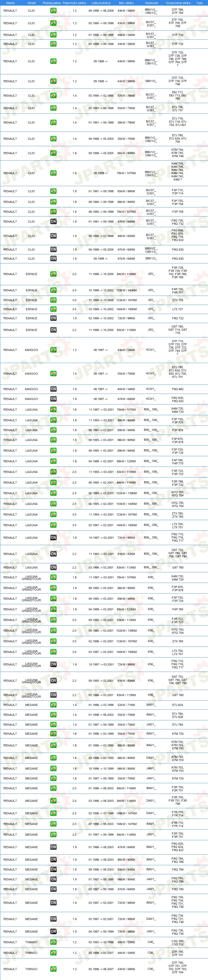
Task: Click petrol icon for Twingo 43kW/58KM
Action: [53, 969]
